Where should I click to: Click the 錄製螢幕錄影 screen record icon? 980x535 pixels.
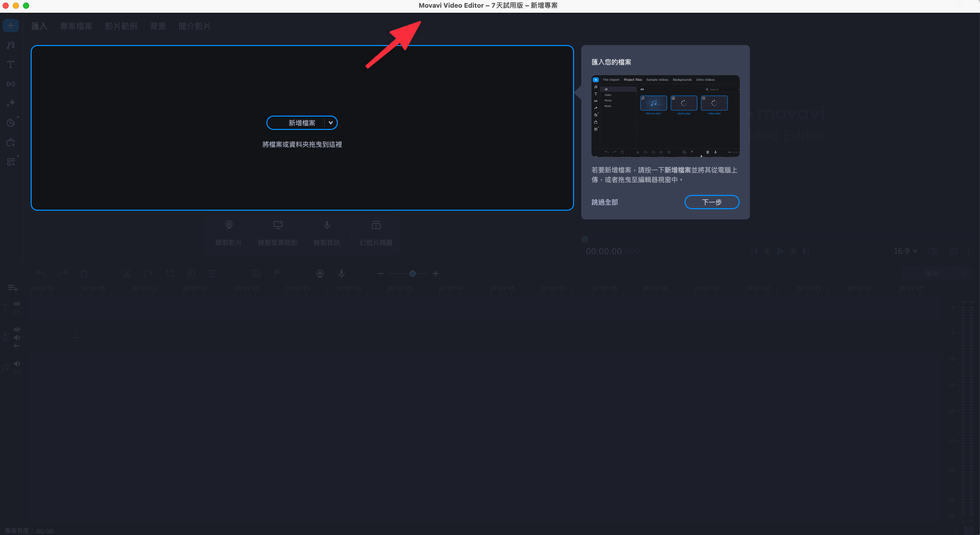point(278,232)
